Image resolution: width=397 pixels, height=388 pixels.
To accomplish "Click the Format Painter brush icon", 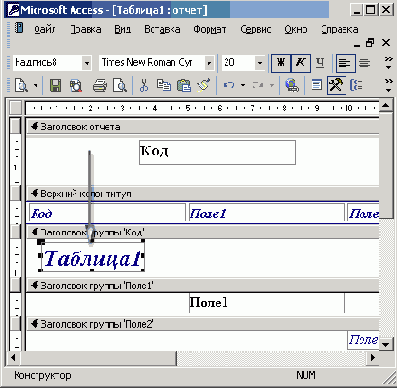I will pos(203,85).
